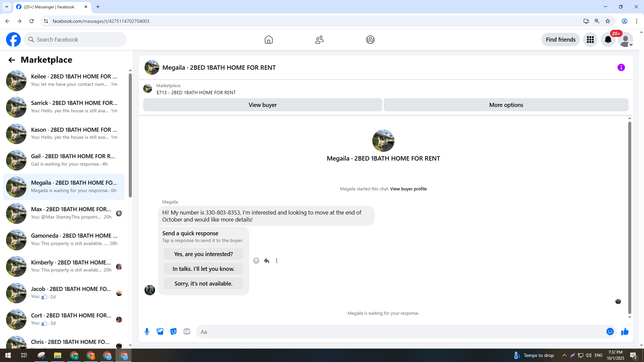
Task: Open Chris's conversation
Action: (64, 341)
